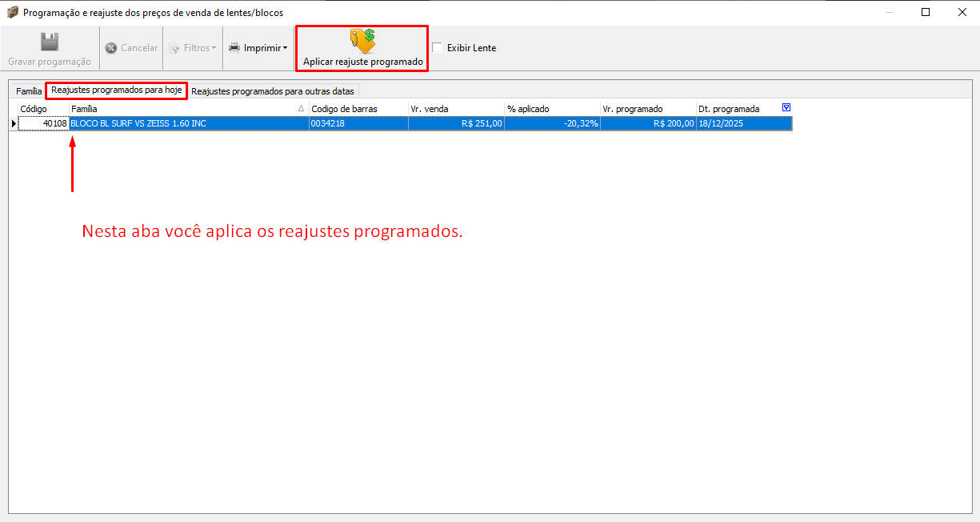The width and height of the screenshot is (980, 522).
Task: Click the Vr. venda column header
Action: (x=456, y=109)
